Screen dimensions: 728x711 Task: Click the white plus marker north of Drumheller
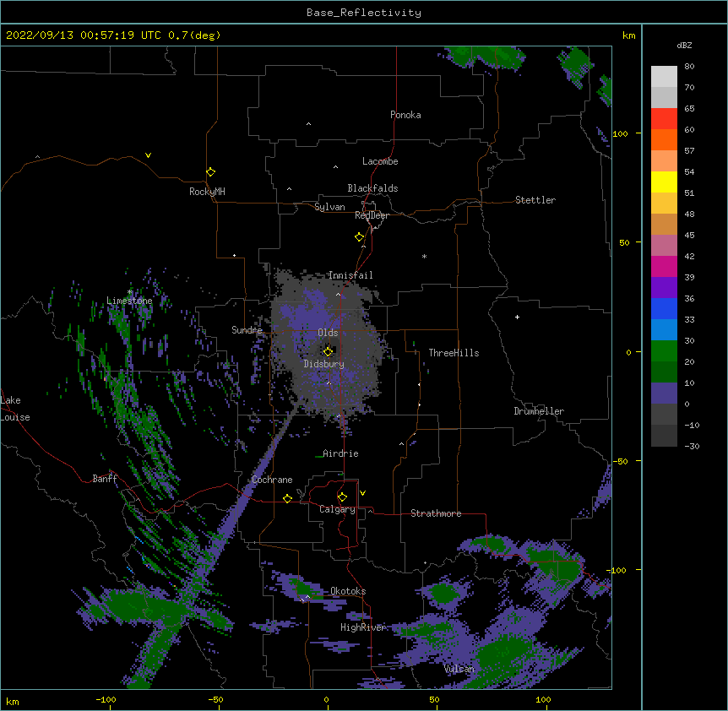[517, 317]
